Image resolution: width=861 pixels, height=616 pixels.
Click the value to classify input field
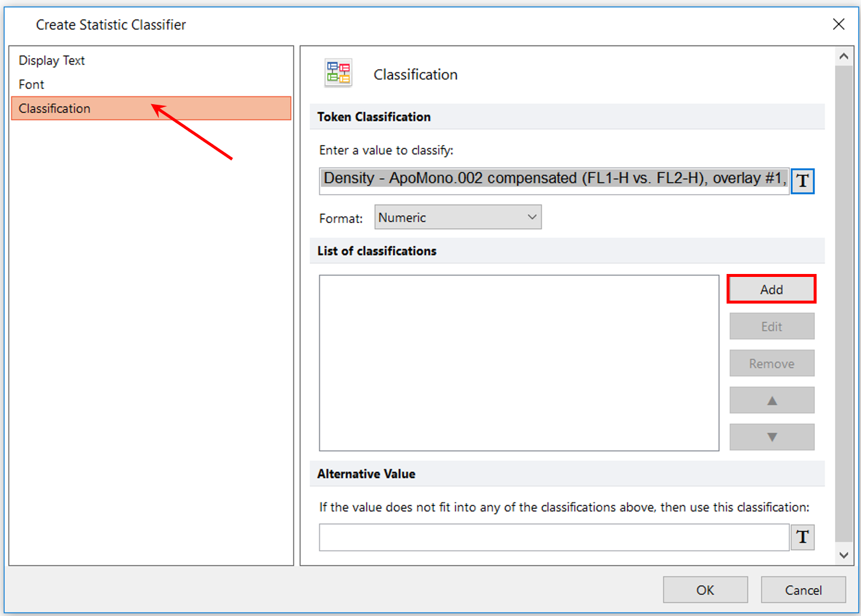click(554, 181)
